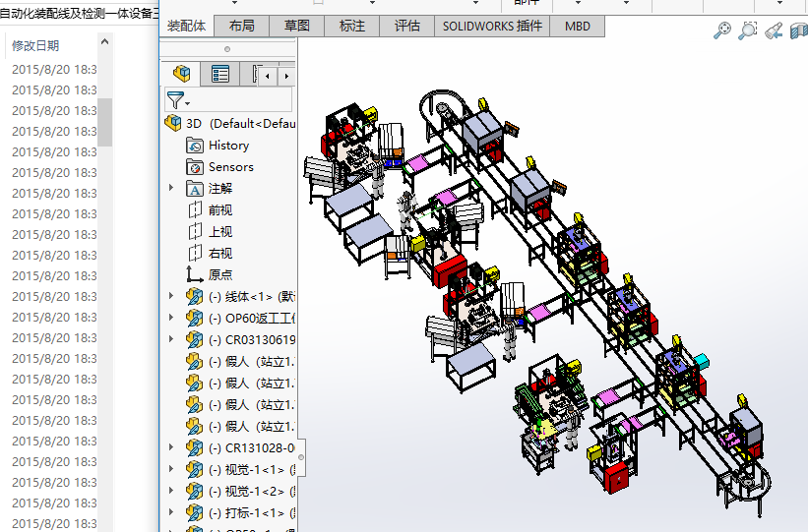Click the Zoom to Area icon
This screenshot has width=808, height=532.
[x=748, y=30]
